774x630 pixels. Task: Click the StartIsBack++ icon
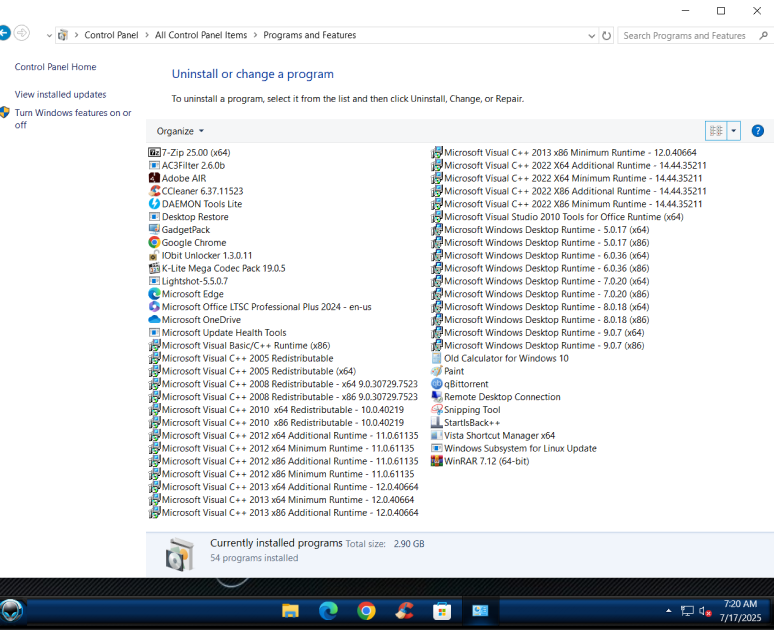[437, 422]
